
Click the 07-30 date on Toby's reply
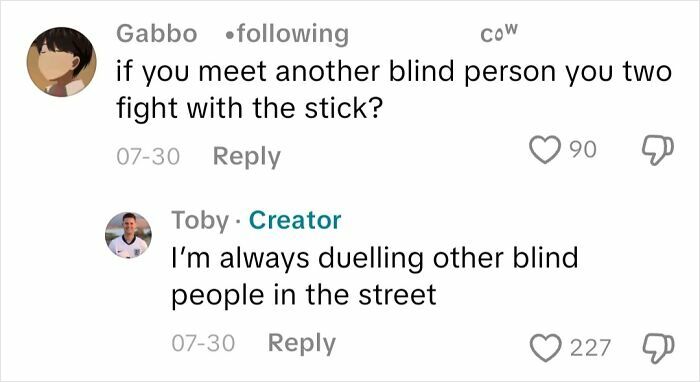203,343
